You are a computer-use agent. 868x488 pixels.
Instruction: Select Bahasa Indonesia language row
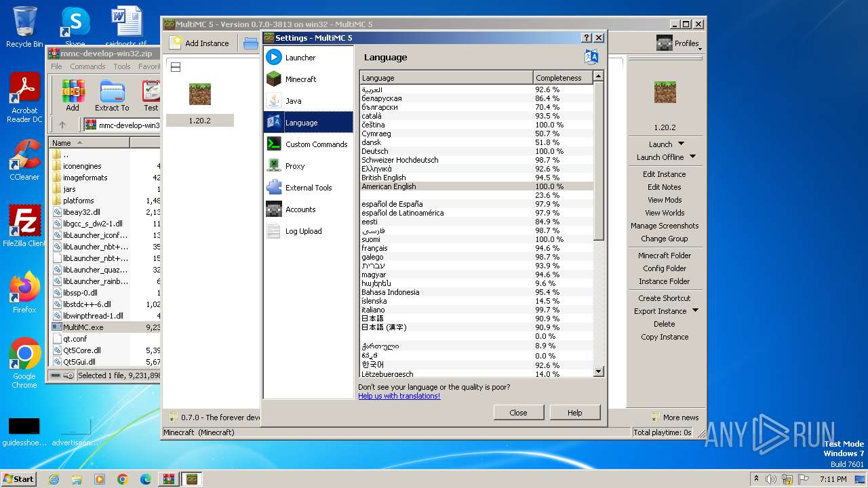(x=476, y=292)
